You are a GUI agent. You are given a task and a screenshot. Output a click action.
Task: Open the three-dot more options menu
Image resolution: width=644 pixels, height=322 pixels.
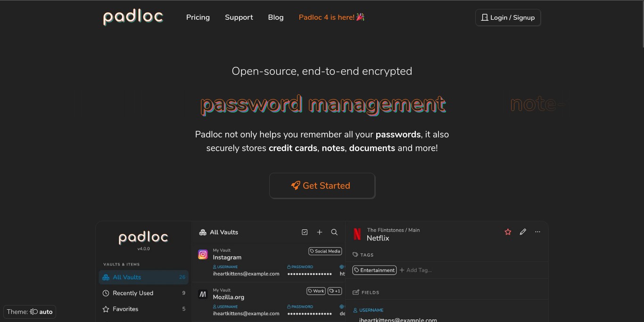[x=537, y=232]
